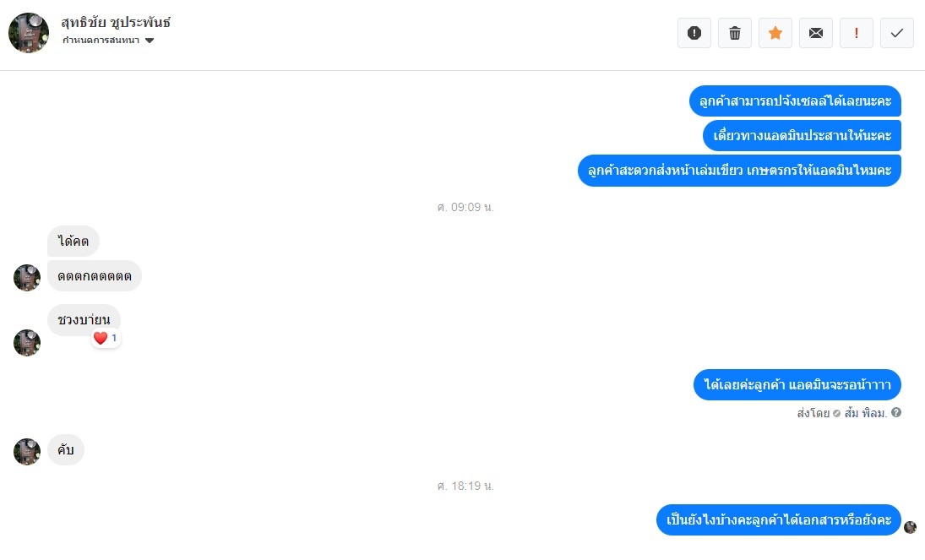This screenshot has height=560, width=925.
Task: Open the กำหนดการสนทนา dropdown arrow
Action: click(x=150, y=41)
